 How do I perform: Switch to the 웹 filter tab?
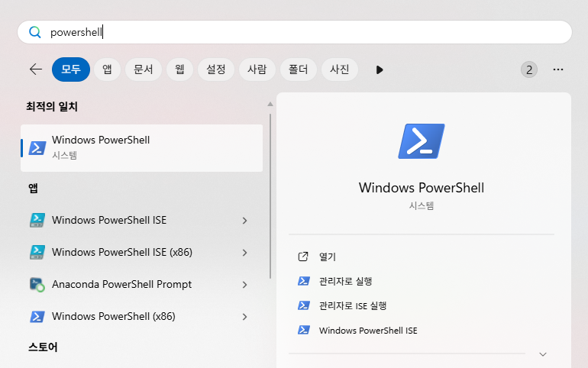[x=179, y=69]
